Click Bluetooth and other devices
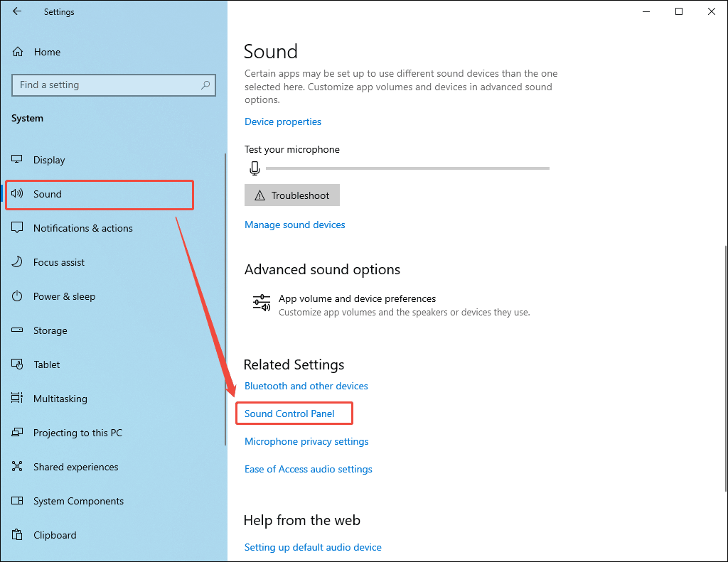 point(306,386)
